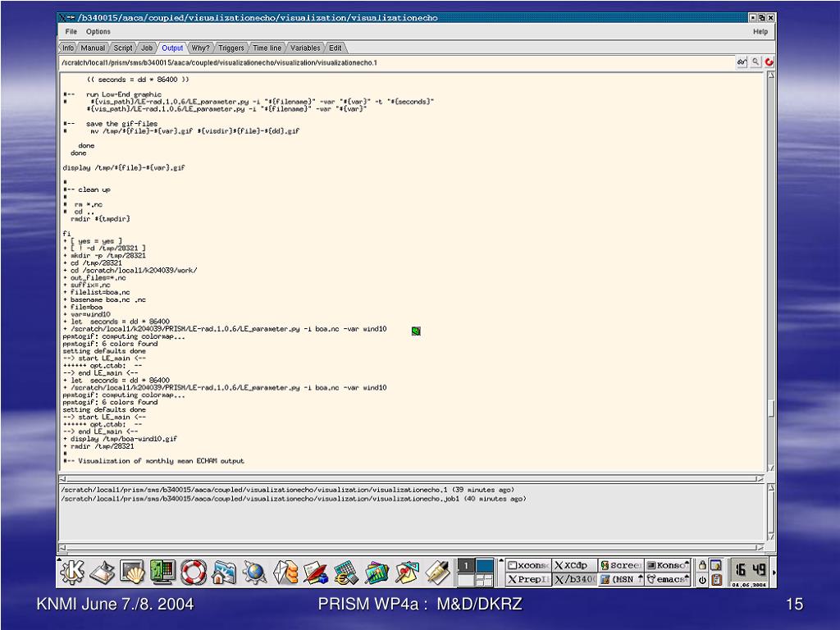Launch the Konqueror globe browser icon
Screen dimensions: 840x630
pyautogui.click(x=254, y=572)
